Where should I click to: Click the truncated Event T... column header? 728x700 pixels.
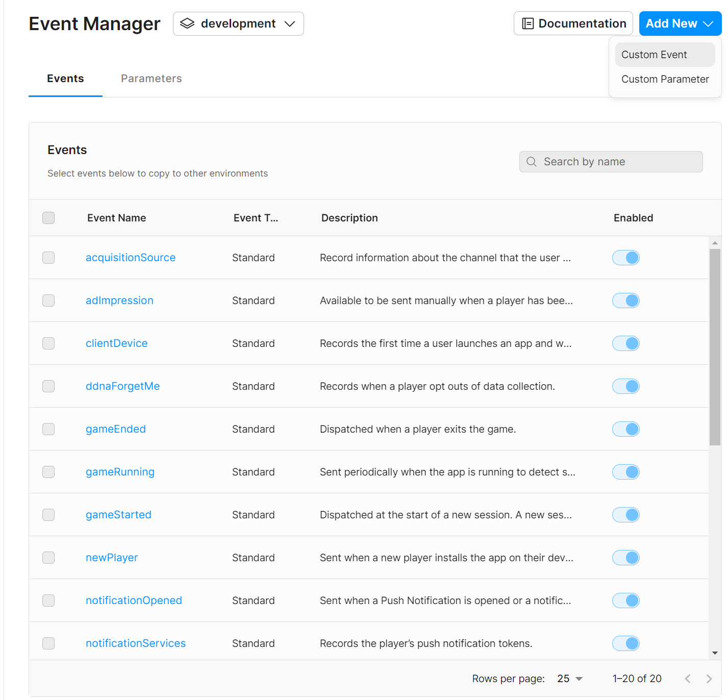(256, 218)
